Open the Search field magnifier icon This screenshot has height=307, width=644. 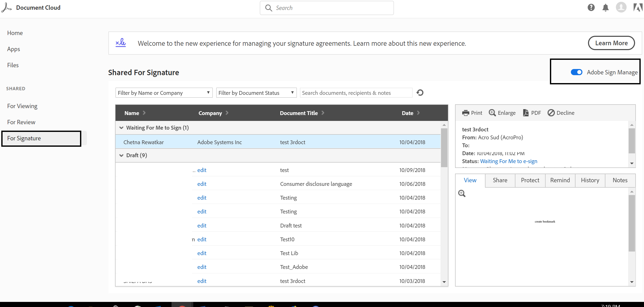pyautogui.click(x=268, y=8)
